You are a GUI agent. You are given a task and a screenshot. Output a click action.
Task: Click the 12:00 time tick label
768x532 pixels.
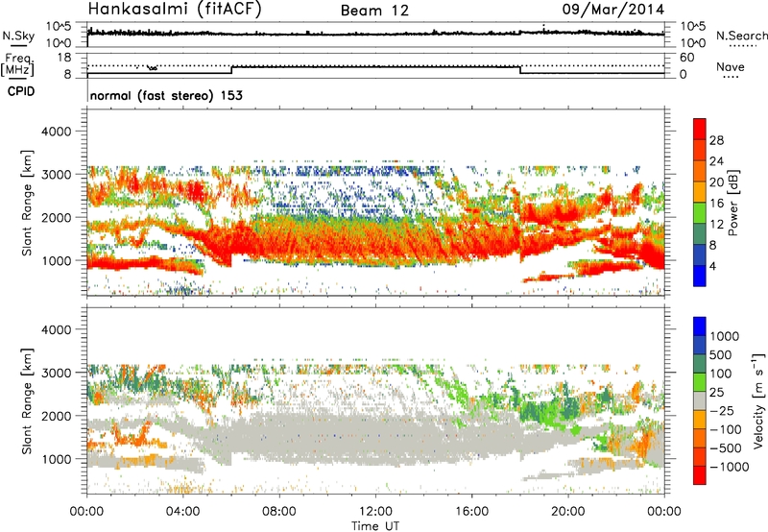coord(375,512)
